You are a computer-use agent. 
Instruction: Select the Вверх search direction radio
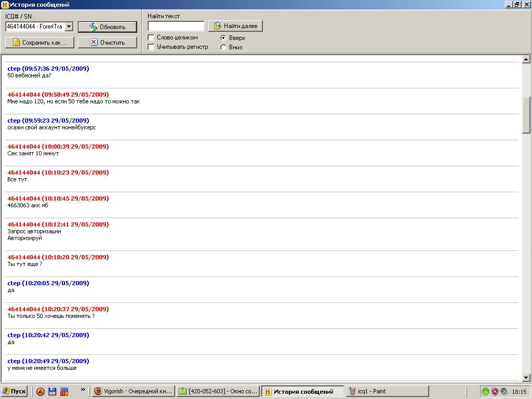pos(223,38)
